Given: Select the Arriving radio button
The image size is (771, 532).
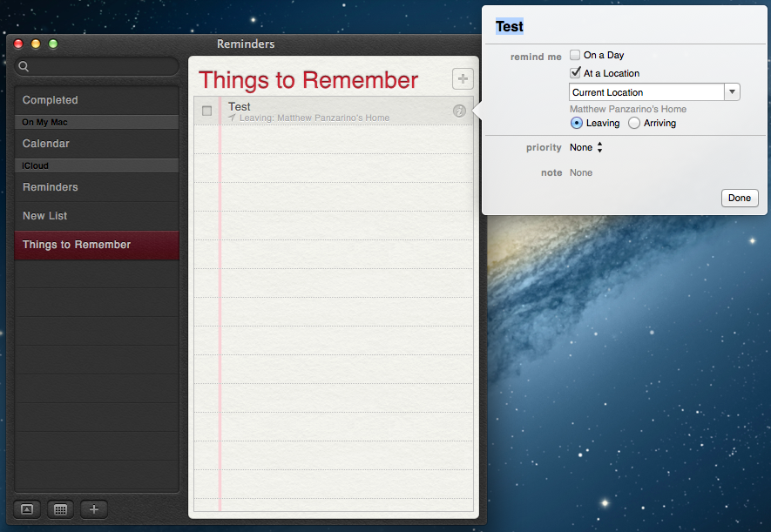Looking at the screenshot, I should point(634,123).
